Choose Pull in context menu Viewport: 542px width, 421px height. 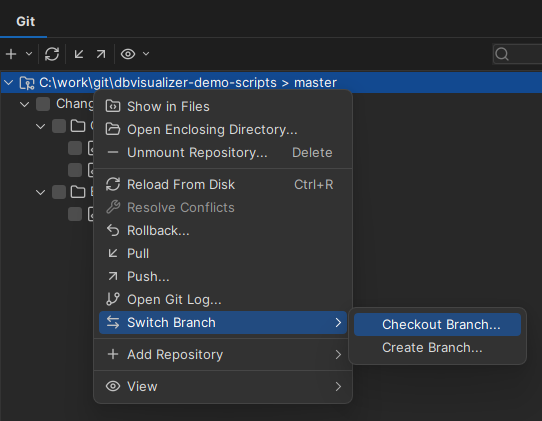(223, 253)
